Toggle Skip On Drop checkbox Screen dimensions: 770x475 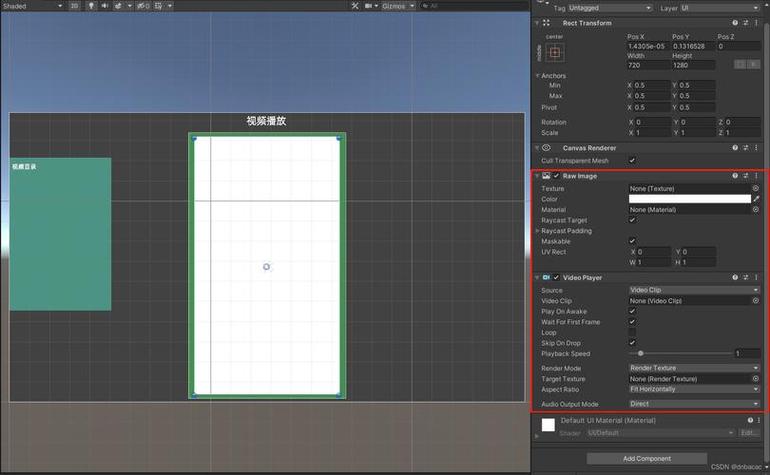point(632,342)
